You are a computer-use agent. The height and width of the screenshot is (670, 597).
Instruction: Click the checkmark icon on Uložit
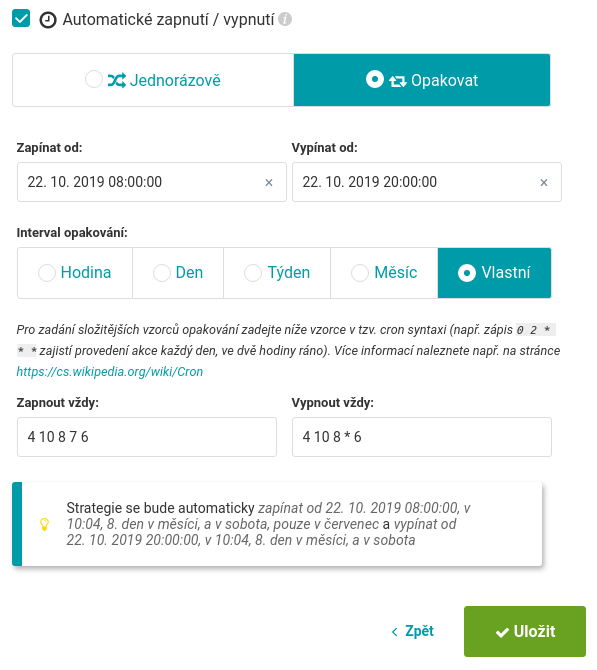(502, 632)
